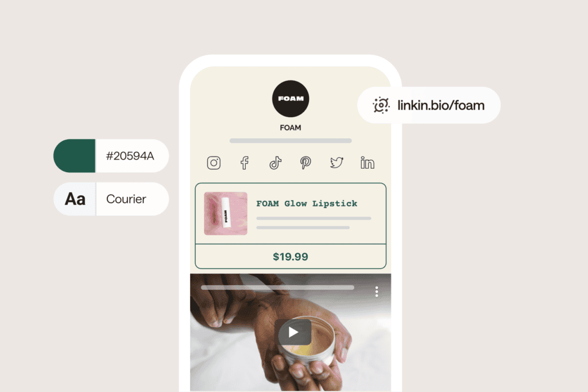
Task: Click the $19.99 price button
Action: click(x=291, y=257)
